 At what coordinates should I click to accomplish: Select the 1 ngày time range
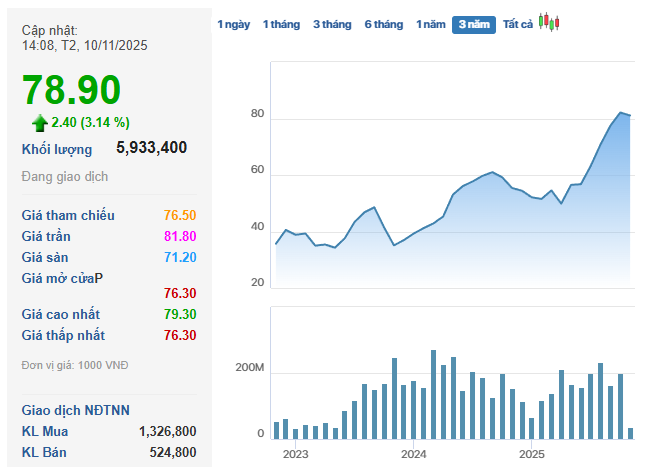233,24
